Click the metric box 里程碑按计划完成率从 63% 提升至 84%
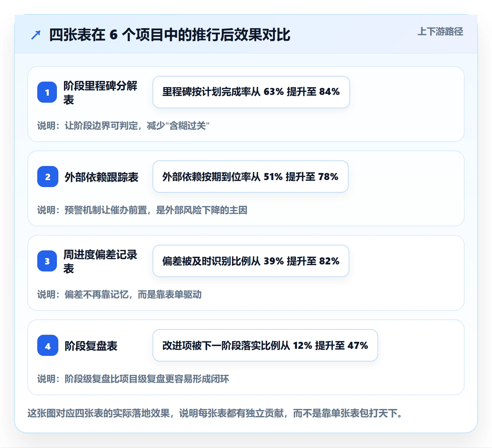 [251, 92]
